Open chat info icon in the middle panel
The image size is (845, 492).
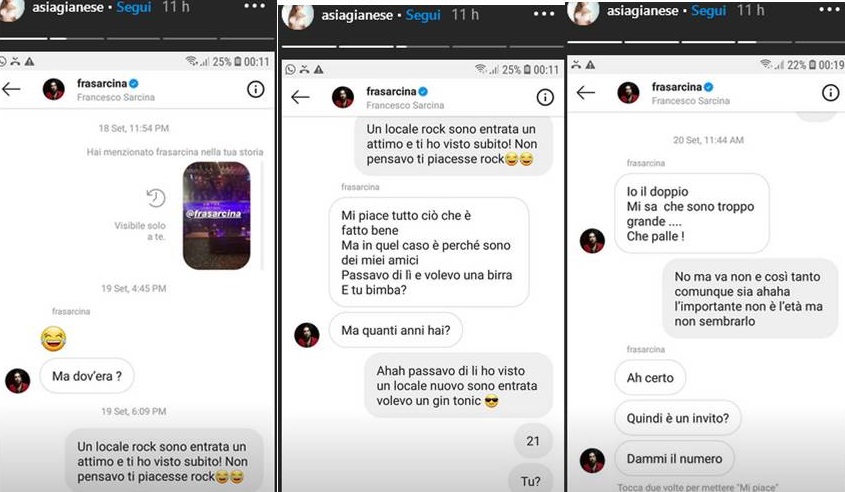pyautogui.click(x=545, y=97)
